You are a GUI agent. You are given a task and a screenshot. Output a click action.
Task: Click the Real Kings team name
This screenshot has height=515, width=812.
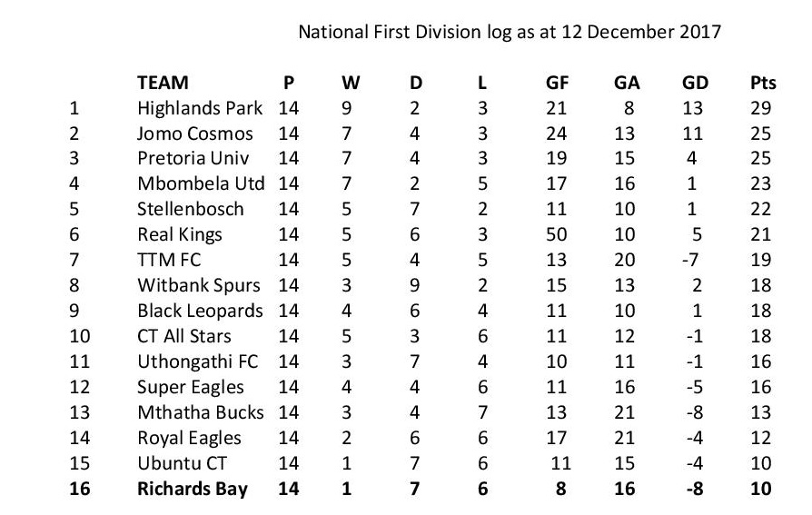point(180,234)
